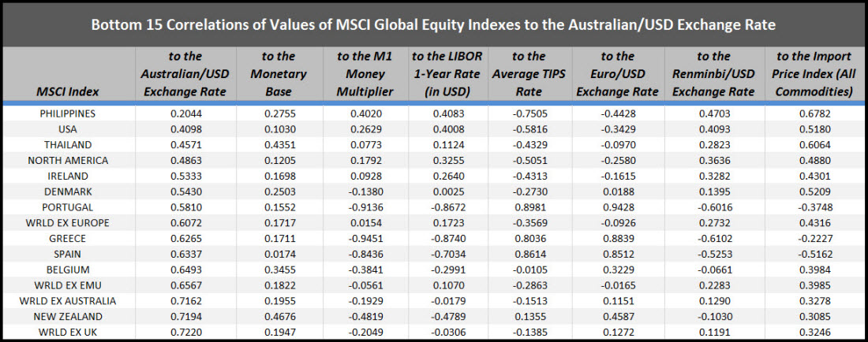This screenshot has width=868, height=342.
Task: Select Renminbi/USD value 0.4703 for Philippines
Action: (x=714, y=113)
